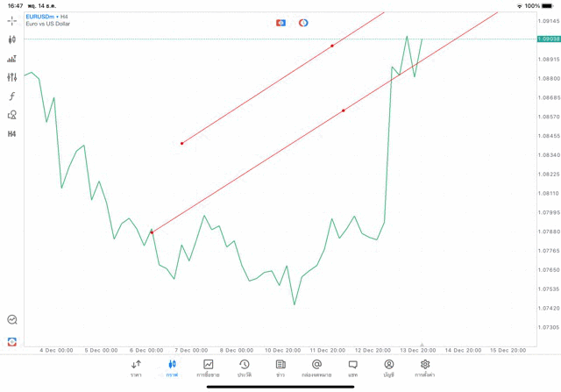The width and height of the screenshot is (561, 392).
Task: Open the แชท (Chat) tab
Action: click(352, 368)
